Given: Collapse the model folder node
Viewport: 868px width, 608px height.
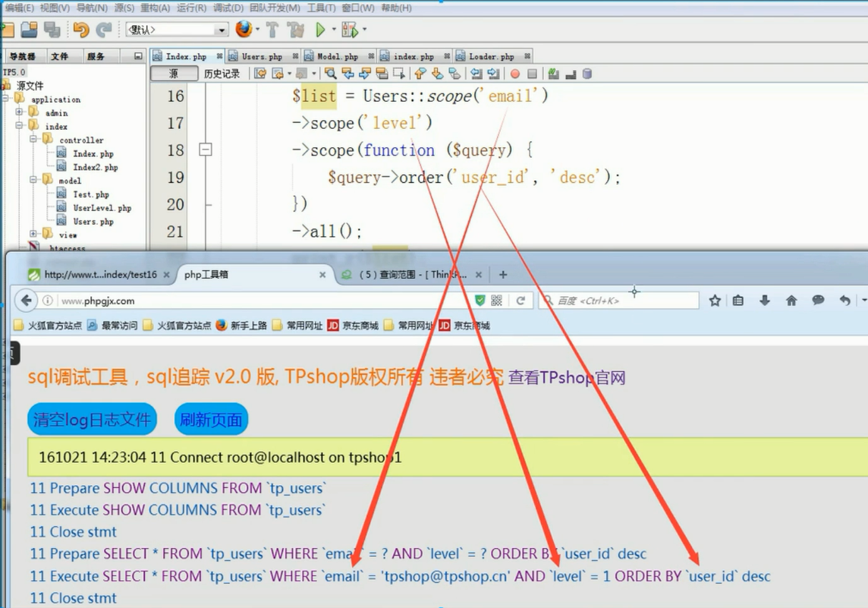Looking at the screenshot, I should [34, 179].
